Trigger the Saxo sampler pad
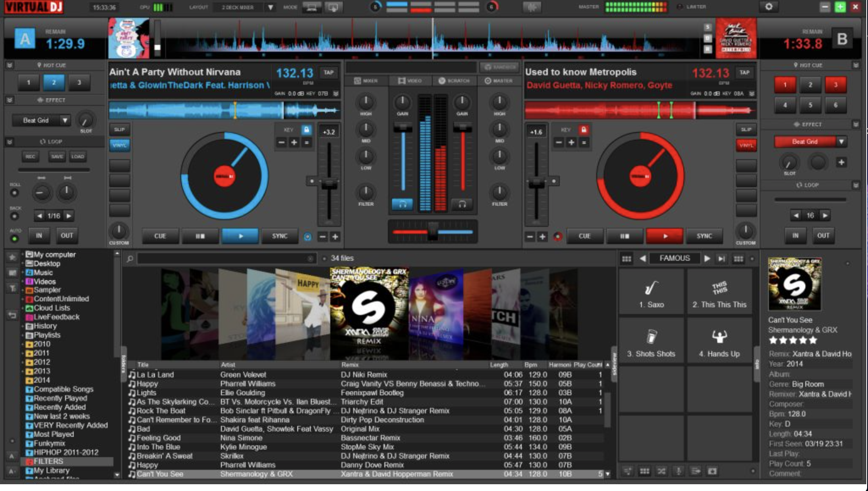Viewport: 868px width, 491px height. coord(651,292)
